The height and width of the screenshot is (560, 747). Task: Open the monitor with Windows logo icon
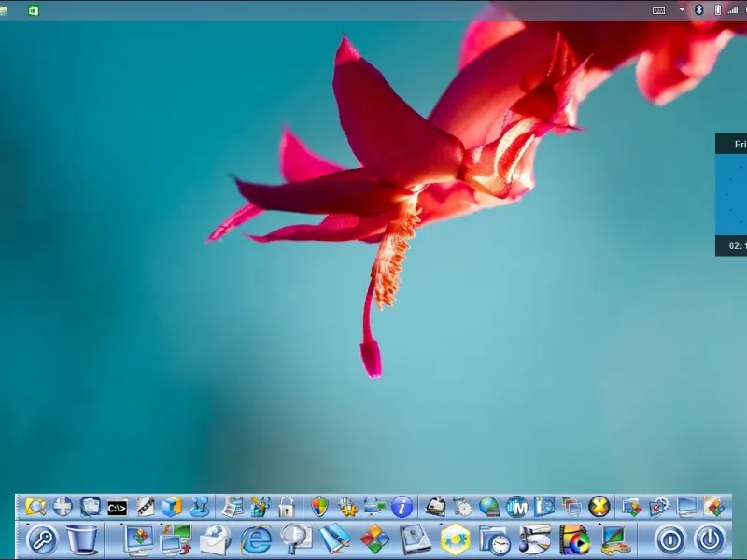pos(138,540)
